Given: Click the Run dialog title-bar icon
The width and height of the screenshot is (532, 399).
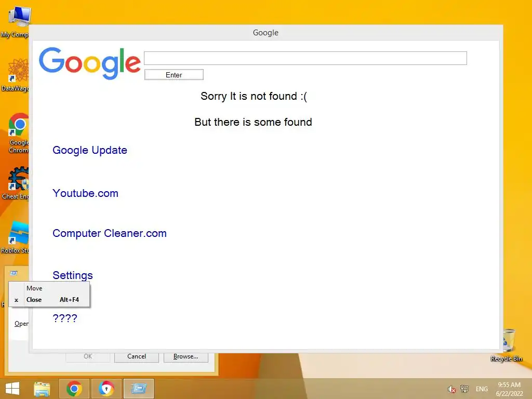Looking at the screenshot, I should tap(14, 273).
